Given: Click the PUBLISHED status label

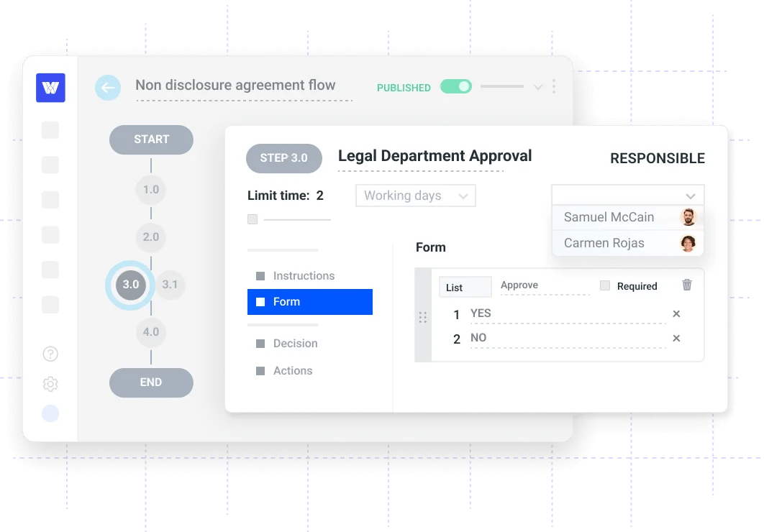Looking at the screenshot, I should point(404,88).
